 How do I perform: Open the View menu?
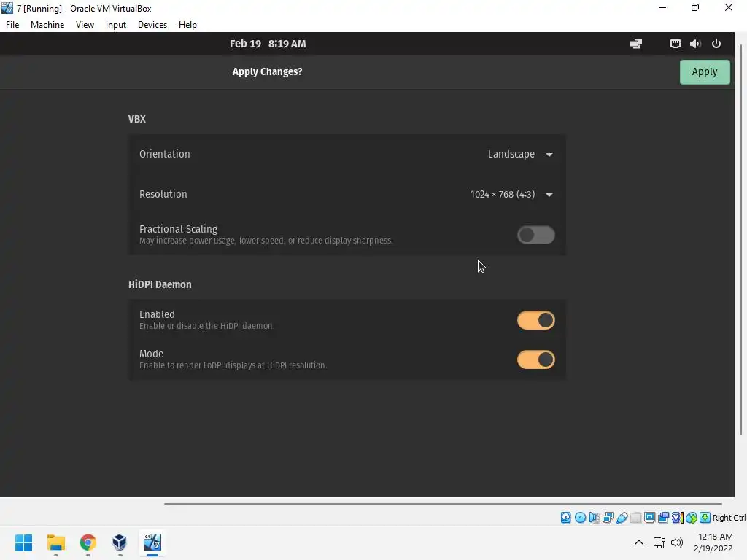(x=85, y=25)
